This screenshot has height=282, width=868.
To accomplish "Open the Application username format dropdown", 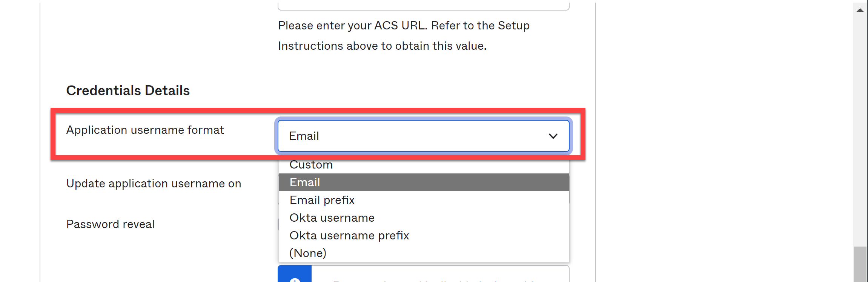I will point(423,136).
